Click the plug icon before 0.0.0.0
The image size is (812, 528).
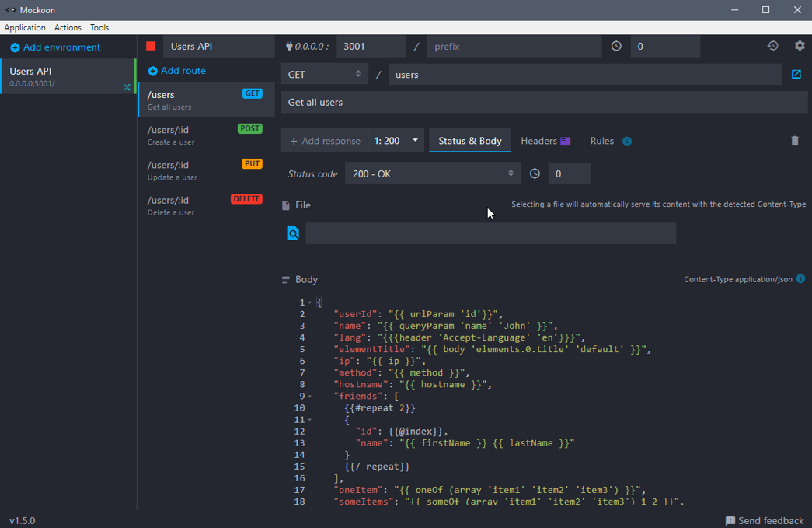click(x=289, y=46)
